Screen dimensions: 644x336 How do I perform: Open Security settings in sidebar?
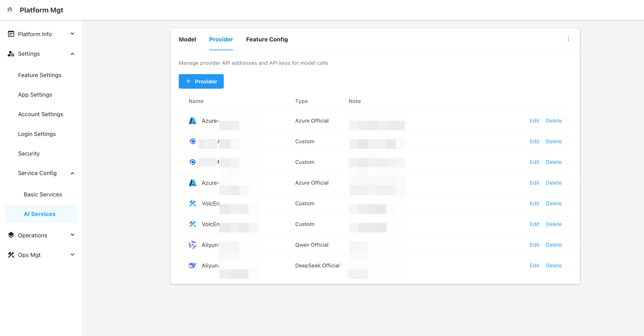29,153
